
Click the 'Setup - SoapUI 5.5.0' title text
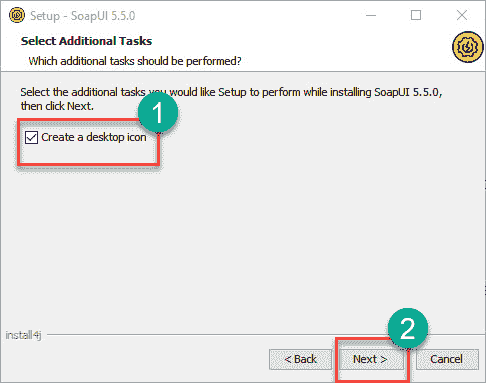[x=83, y=16]
